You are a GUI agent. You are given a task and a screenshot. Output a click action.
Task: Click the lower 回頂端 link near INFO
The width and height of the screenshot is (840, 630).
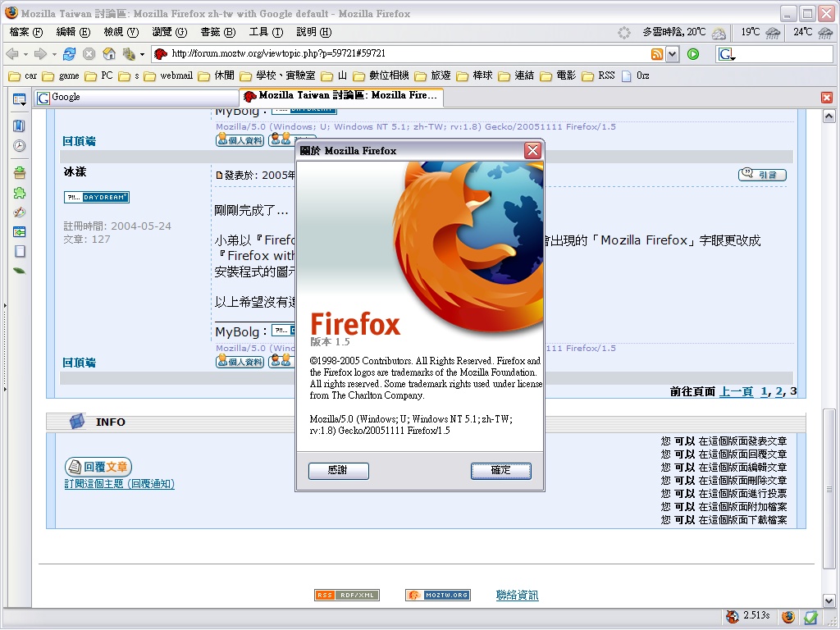[x=79, y=363]
